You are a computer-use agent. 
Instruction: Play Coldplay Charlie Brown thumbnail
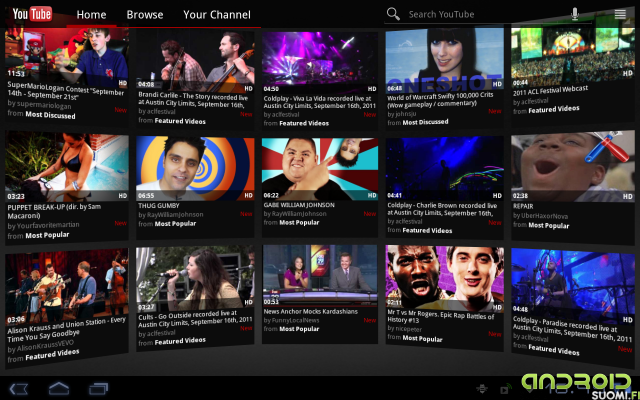coord(444,168)
